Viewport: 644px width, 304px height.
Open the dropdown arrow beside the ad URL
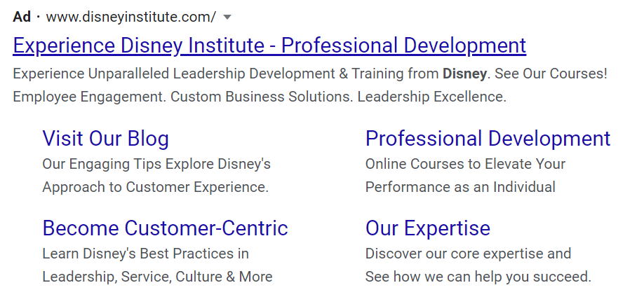tap(227, 16)
